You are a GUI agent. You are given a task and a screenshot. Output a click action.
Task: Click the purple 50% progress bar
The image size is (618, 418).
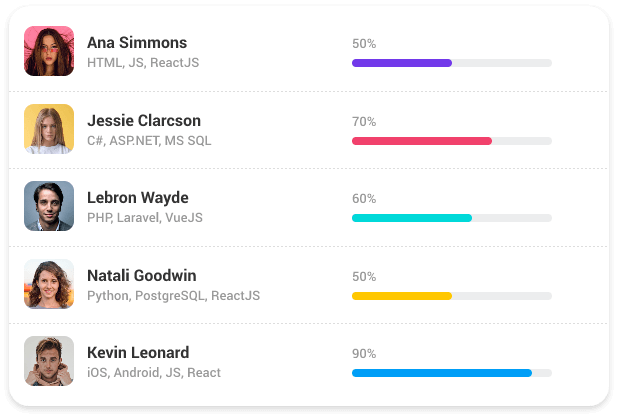(x=452, y=63)
